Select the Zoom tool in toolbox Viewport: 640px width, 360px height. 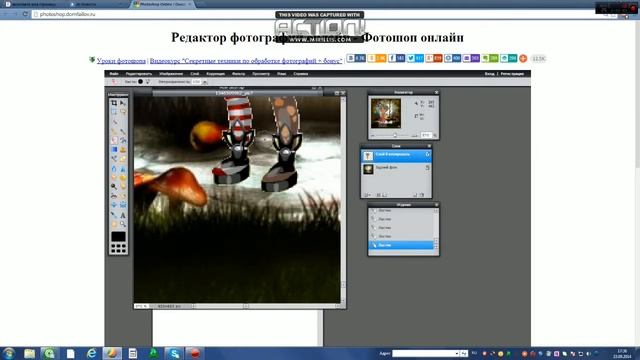[123, 224]
